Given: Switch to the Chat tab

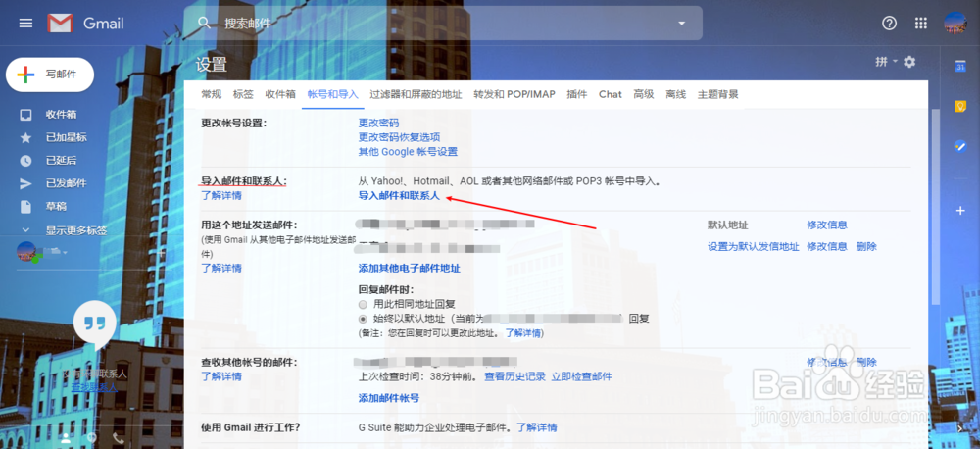Looking at the screenshot, I should [610, 94].
